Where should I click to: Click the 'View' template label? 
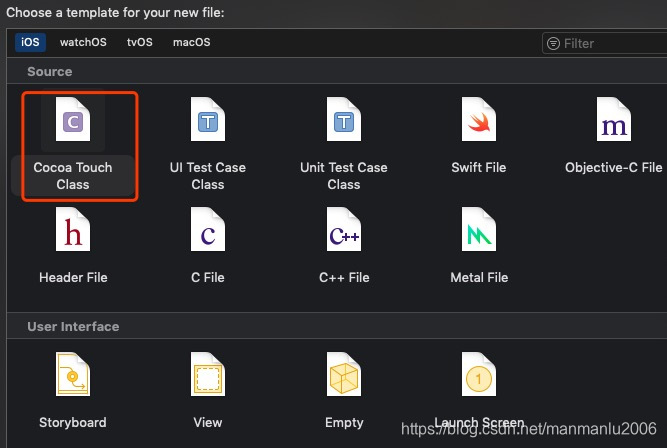[x=208, y=422]
